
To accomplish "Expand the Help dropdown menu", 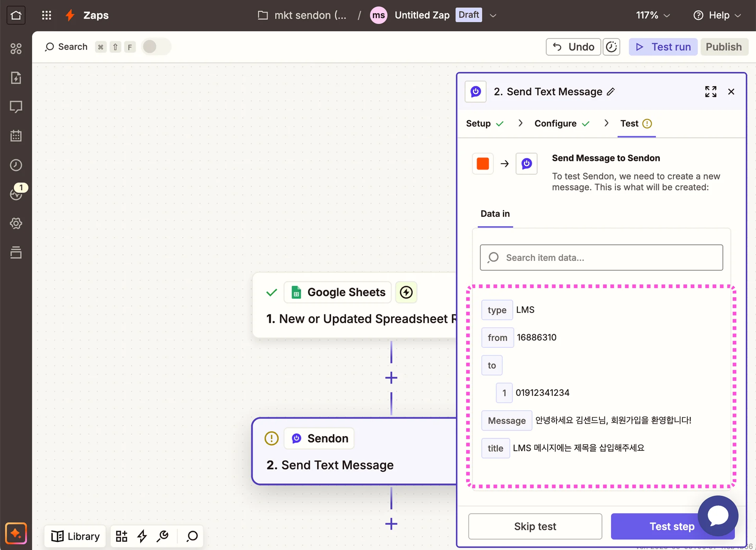I will coord(717,15).
